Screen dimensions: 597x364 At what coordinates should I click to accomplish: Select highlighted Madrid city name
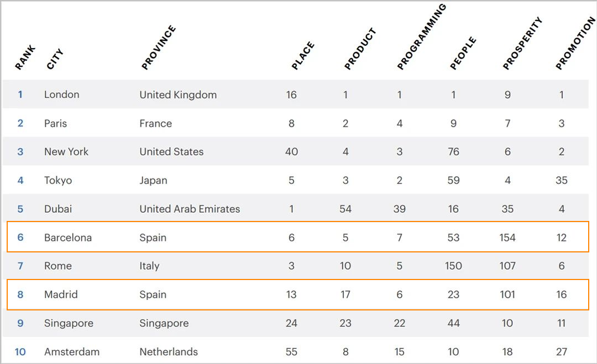click(61, 294)
